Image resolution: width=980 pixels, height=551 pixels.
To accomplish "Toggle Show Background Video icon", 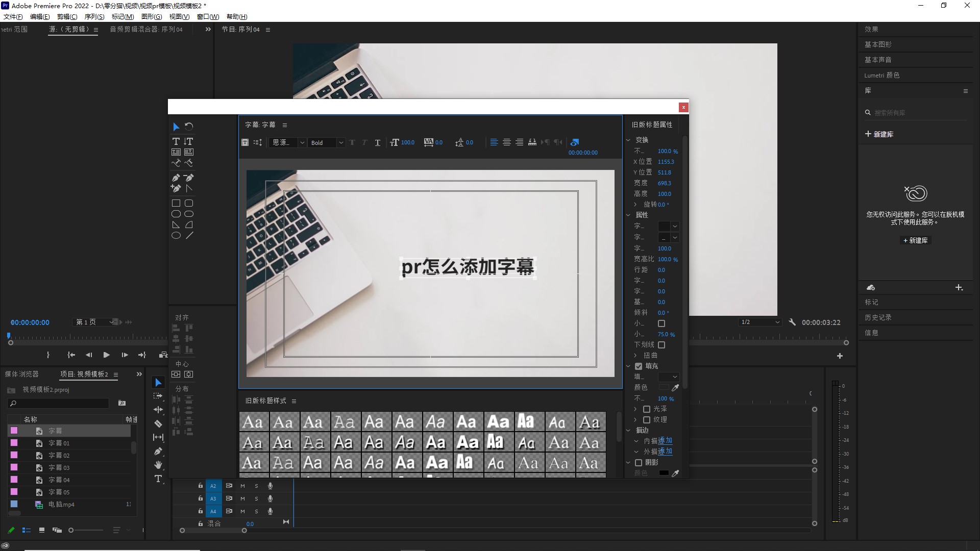I will tap(575, 142).
